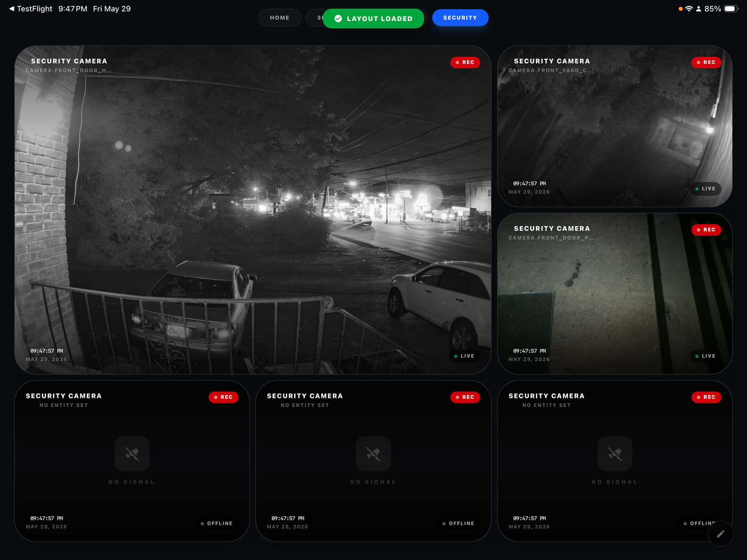
Task: Click the LAYOUT LOADED toast text
Action: [x=380, y=19]
